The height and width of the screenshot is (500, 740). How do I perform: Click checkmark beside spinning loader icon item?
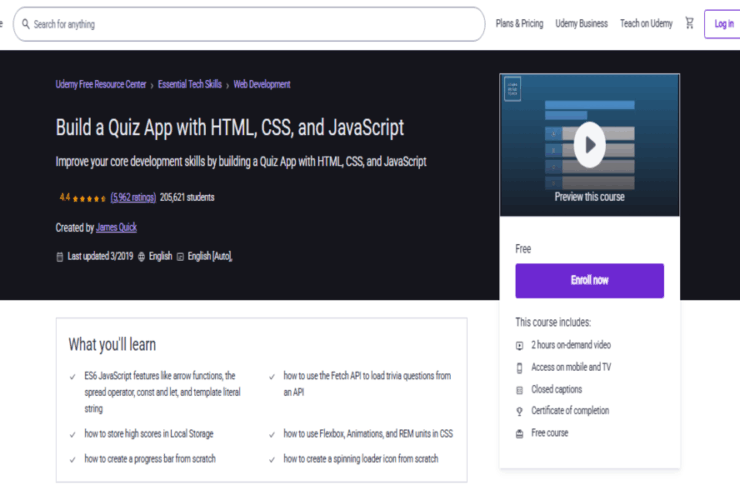click(272, 459)
